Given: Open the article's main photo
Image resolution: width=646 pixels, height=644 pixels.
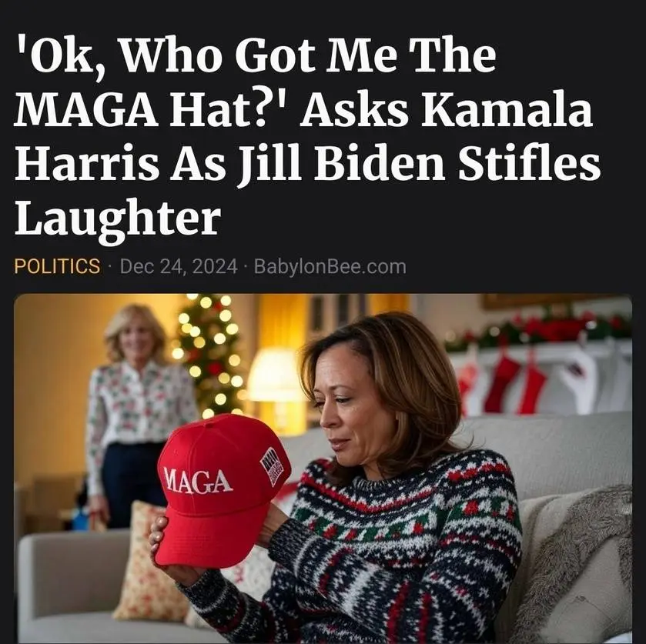Looking at the screenshot, I should [323, 469].
